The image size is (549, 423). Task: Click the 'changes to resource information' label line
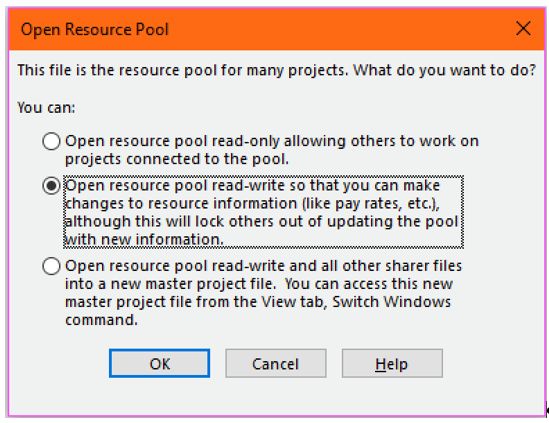(252, 203)
